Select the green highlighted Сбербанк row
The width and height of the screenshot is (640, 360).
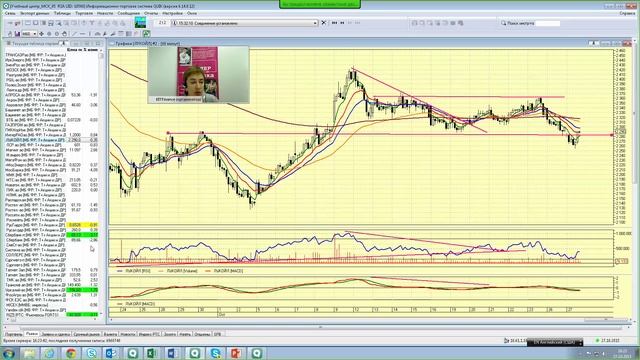click(x=52, y=235)
